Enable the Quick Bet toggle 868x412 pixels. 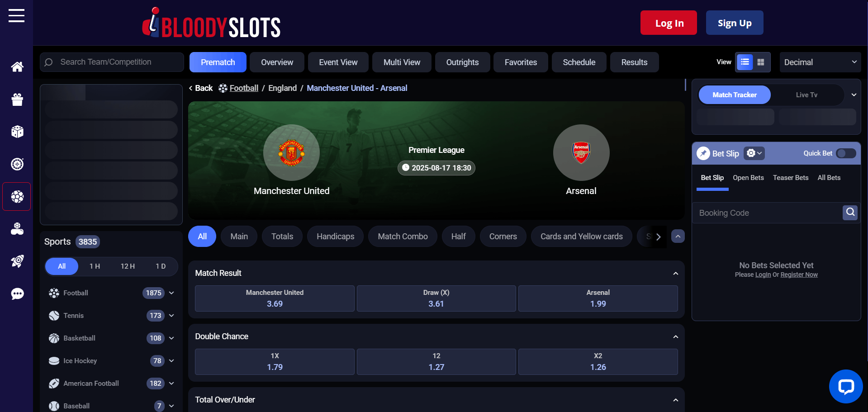(x=845, y=153)
